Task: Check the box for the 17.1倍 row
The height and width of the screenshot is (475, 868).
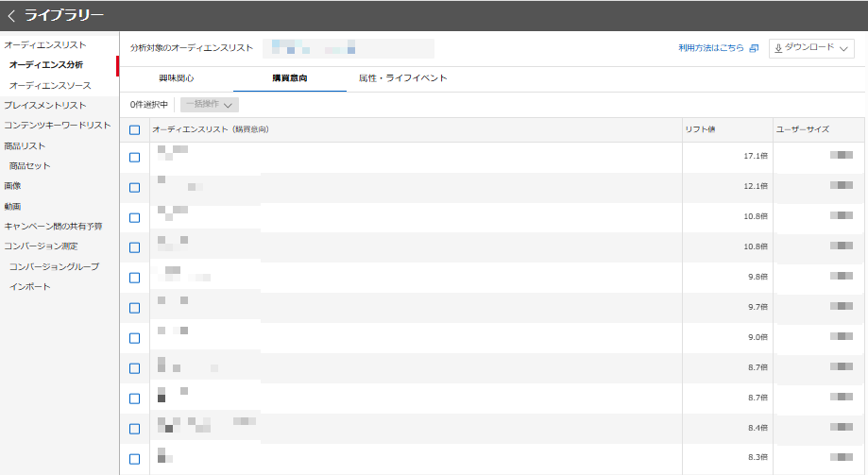Action: point(134,157)
